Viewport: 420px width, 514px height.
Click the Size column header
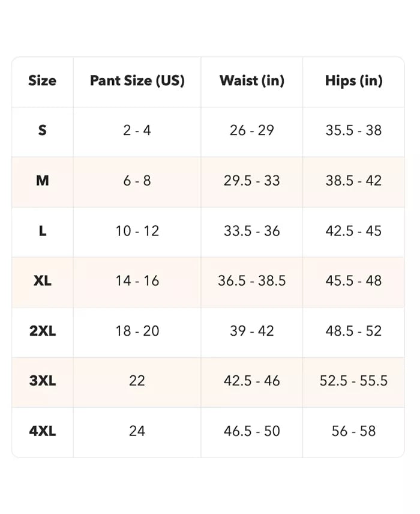[x=42, y=80]
